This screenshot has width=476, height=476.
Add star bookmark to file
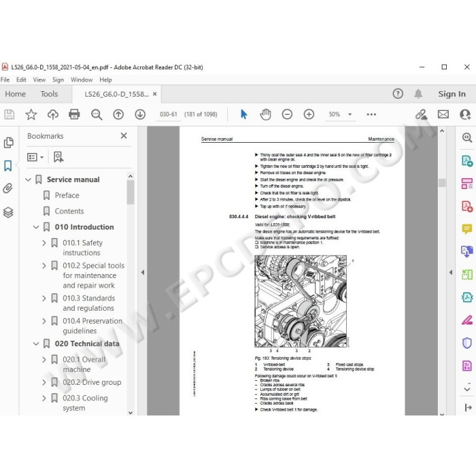point(31,114)
